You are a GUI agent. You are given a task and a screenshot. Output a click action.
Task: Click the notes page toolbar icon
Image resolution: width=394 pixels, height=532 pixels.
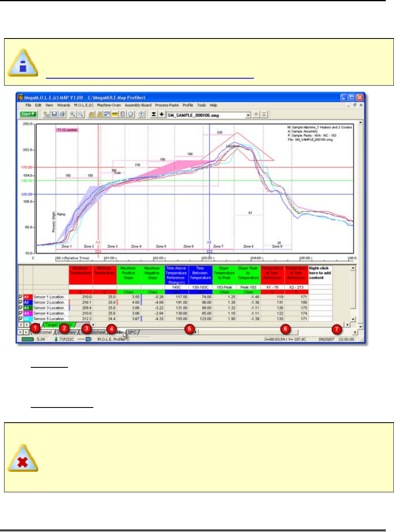click(122, 115)
